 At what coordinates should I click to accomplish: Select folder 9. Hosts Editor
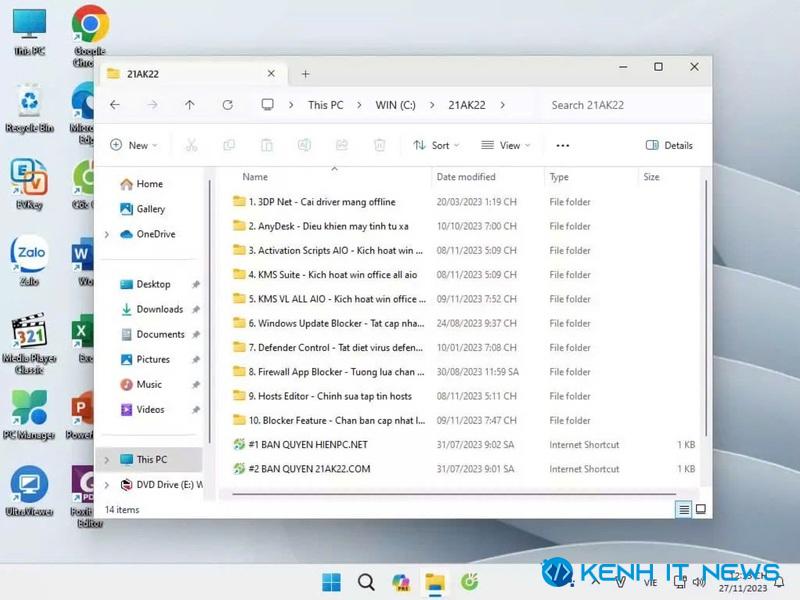click(x=322, y=396)
